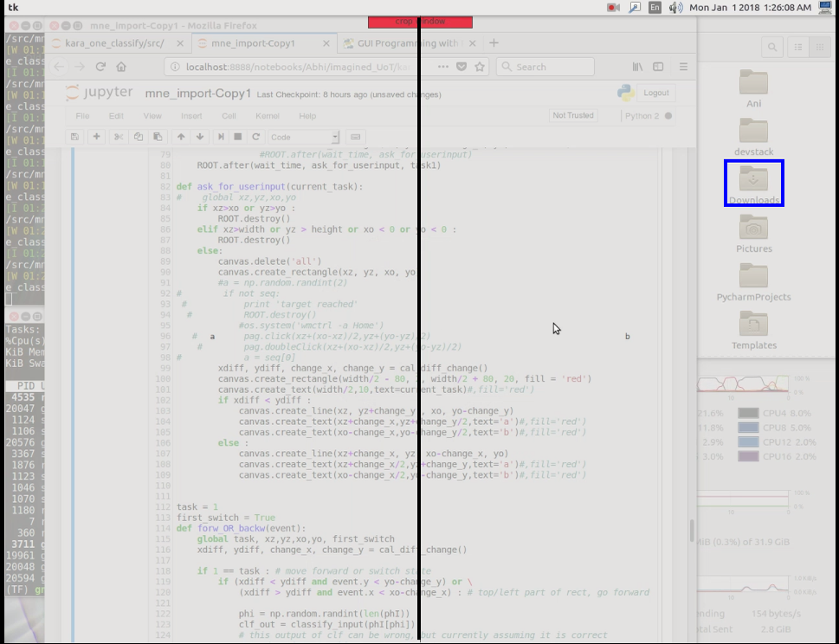Open Jupyter Edit menu
Viewport: 839px width, 644px height.
click(x=116, y=115)
